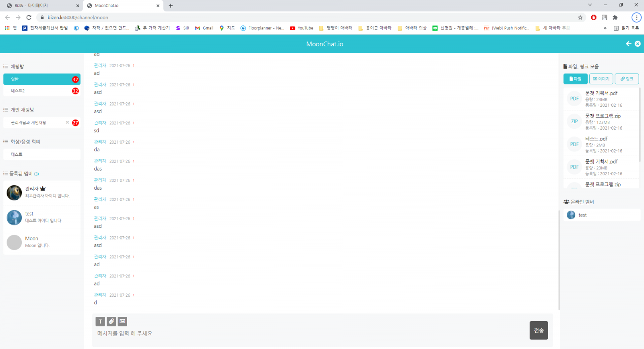644x349 pixels.
Task: Open the 테스트2 chat room
Action: 42,91
